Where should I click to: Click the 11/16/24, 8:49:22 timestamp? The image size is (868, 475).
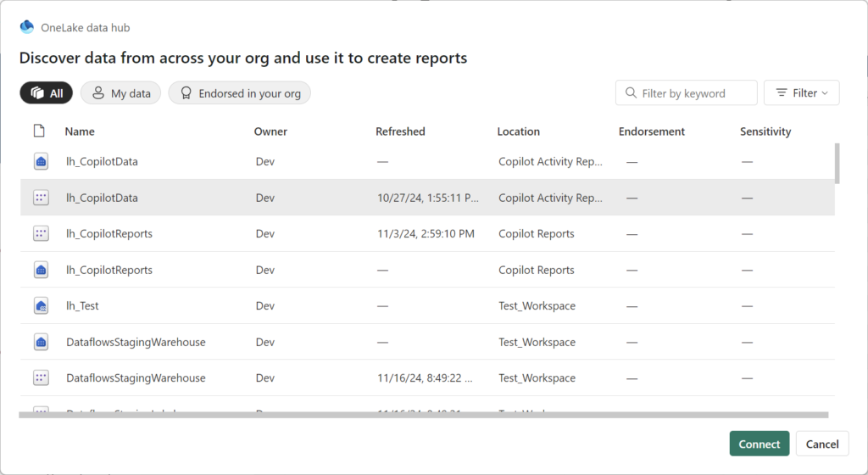click(425, 378)
